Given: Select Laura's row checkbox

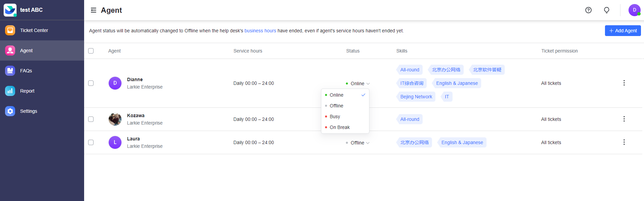Looking at the screenshot, I should point(91,142).
